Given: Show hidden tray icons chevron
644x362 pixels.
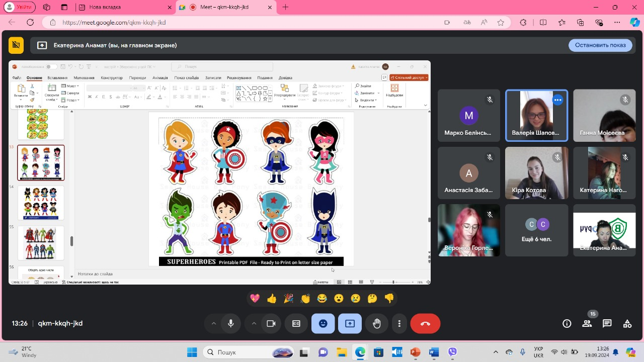Looking at the screenshot, I should point(496,352).
